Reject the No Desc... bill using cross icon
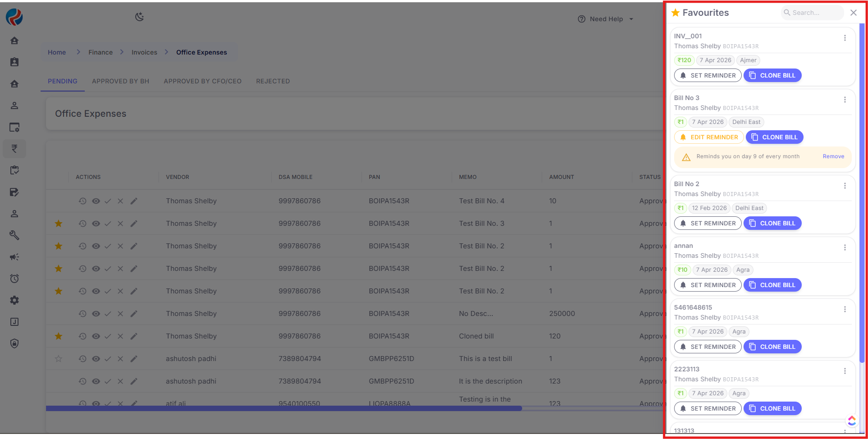Viewport: 868px width, 439px height. click(120, 314)
